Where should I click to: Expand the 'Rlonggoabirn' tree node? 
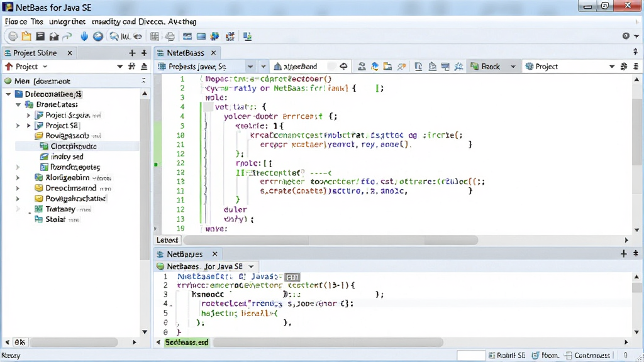tap(18, 178)
